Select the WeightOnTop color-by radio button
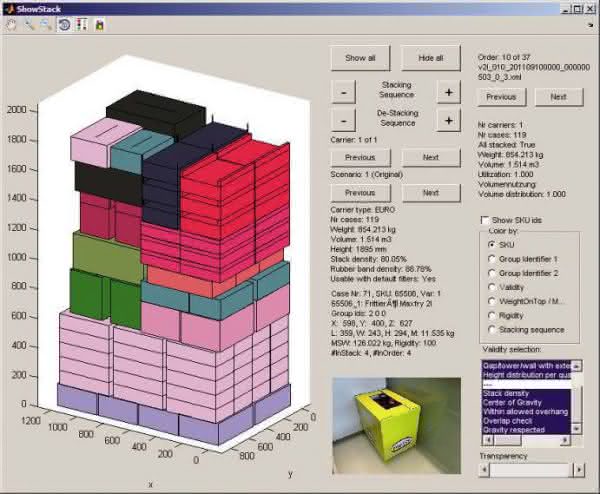 [492, 302]
